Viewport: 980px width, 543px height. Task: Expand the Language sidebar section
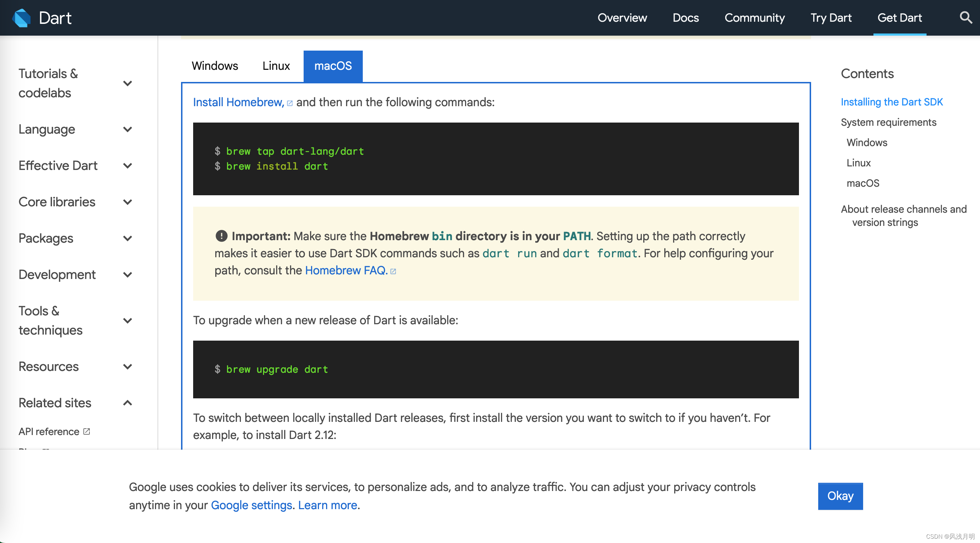(128, 130)
